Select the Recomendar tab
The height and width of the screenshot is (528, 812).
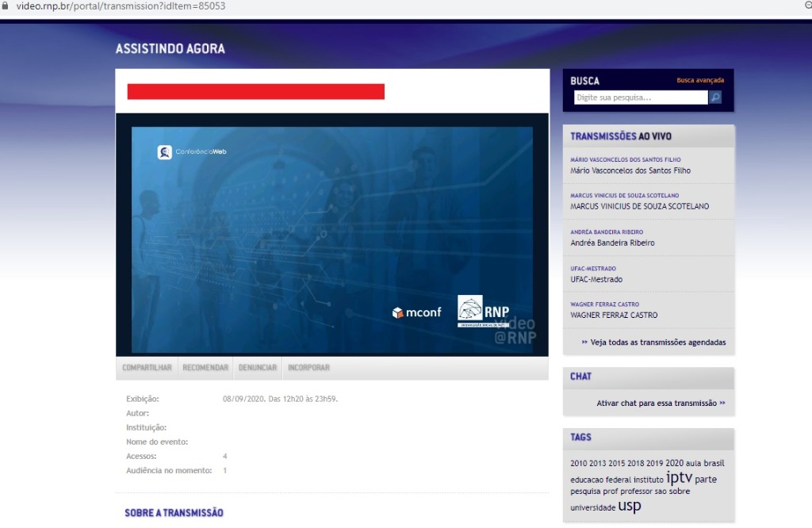pyautogui.click(x=205, y=368)
